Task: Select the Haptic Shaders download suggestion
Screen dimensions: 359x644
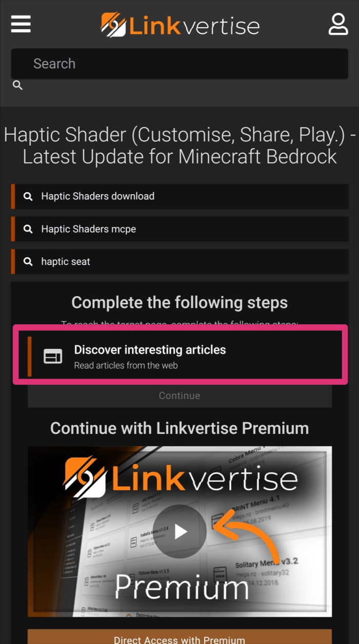Action: point(180,196)
